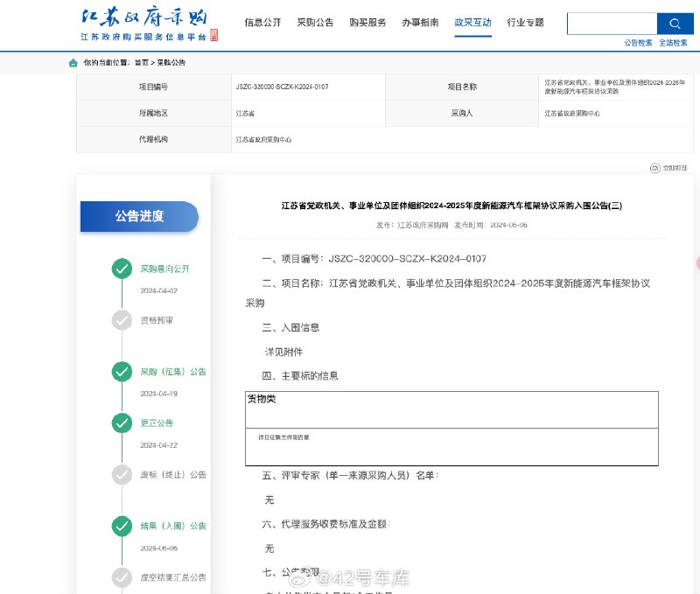This screenshot has width=700, height=594.
Task: Click the 六、代理服务收费标准及金额 heading
Action: (x=325, y=524)
